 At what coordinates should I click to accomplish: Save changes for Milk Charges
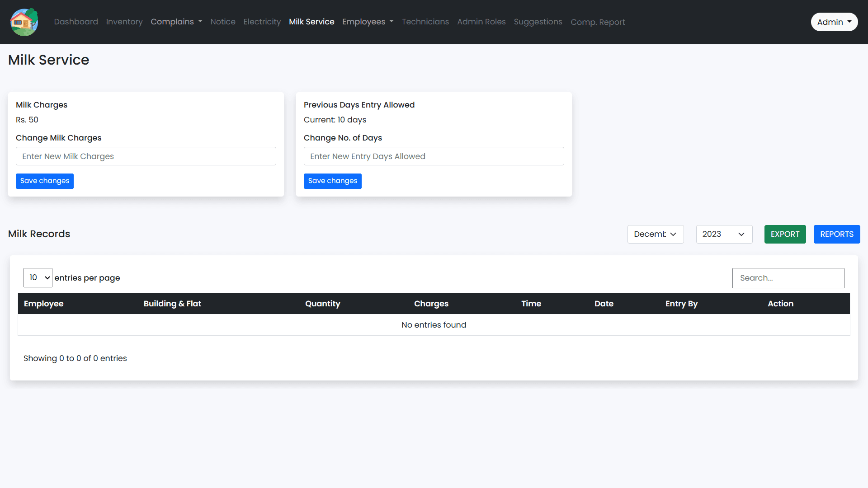click(45, 181)
